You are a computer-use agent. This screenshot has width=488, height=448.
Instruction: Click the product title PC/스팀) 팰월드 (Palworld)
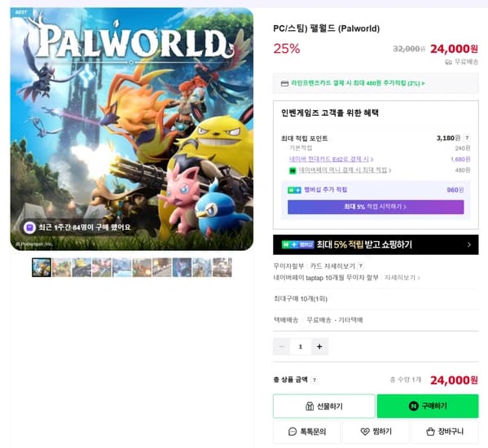(x=326, y=29)
